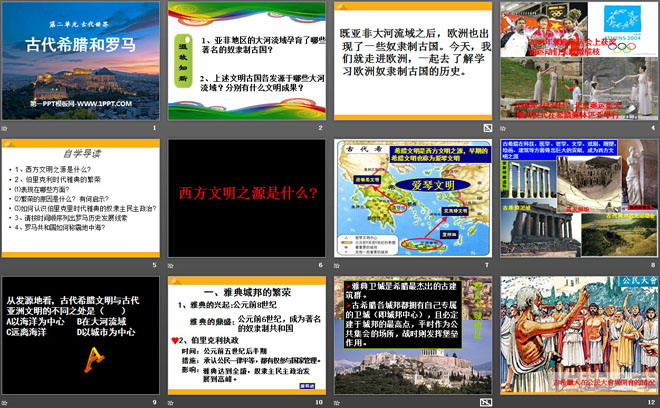The image size is (660, 408).
Task: Preview transition via star icon under slide 6
Action: click(x=171, y=265)
